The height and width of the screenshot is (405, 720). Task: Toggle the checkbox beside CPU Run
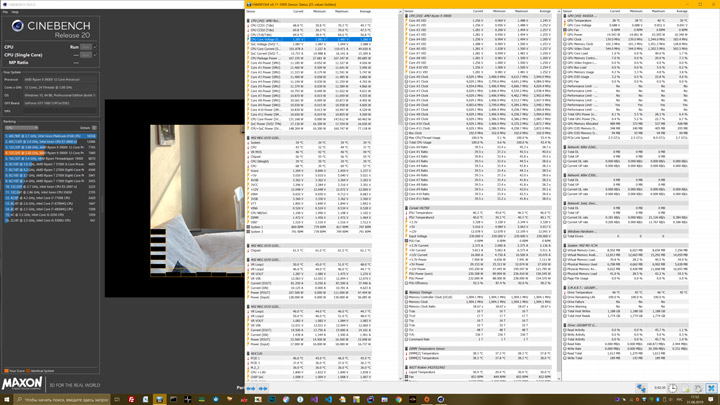(95, 47)
